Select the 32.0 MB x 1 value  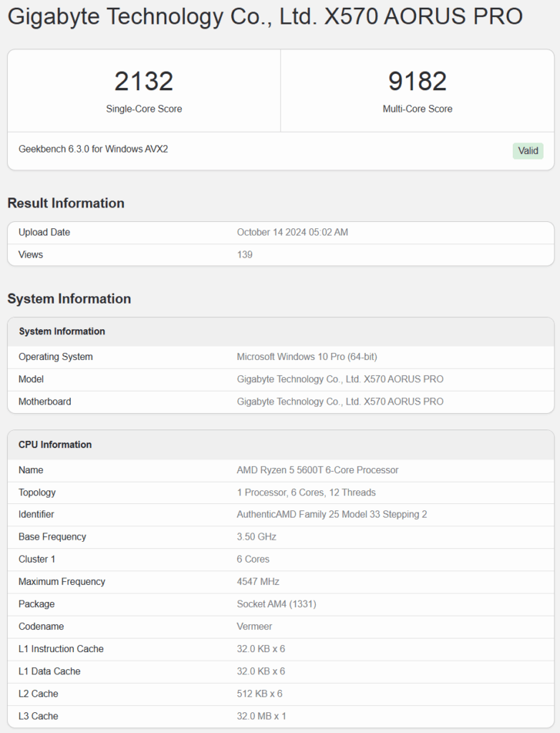pos(261,716)
